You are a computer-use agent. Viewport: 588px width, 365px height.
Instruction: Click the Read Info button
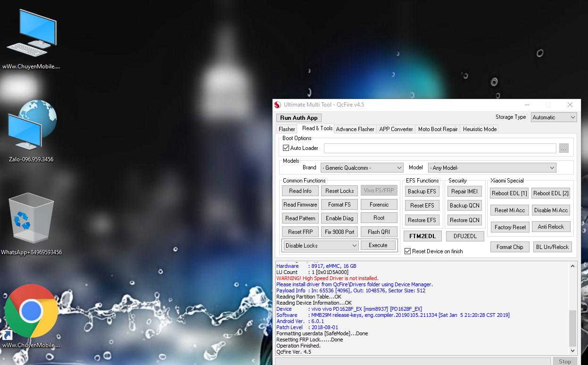[300, 191]
